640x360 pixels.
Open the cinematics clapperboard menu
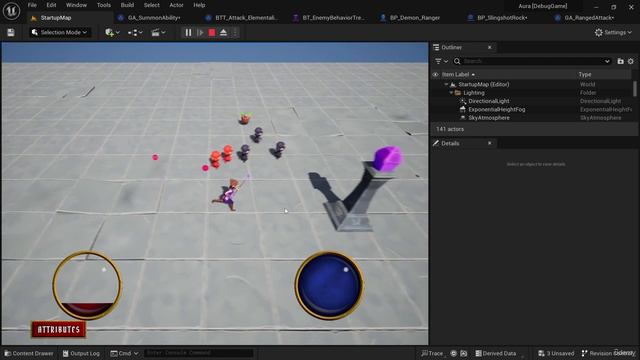[158, 32]
